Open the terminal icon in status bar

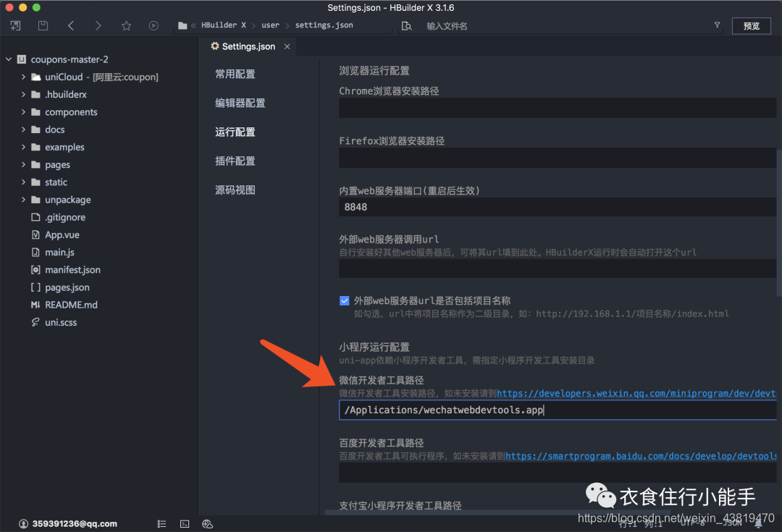185,523
